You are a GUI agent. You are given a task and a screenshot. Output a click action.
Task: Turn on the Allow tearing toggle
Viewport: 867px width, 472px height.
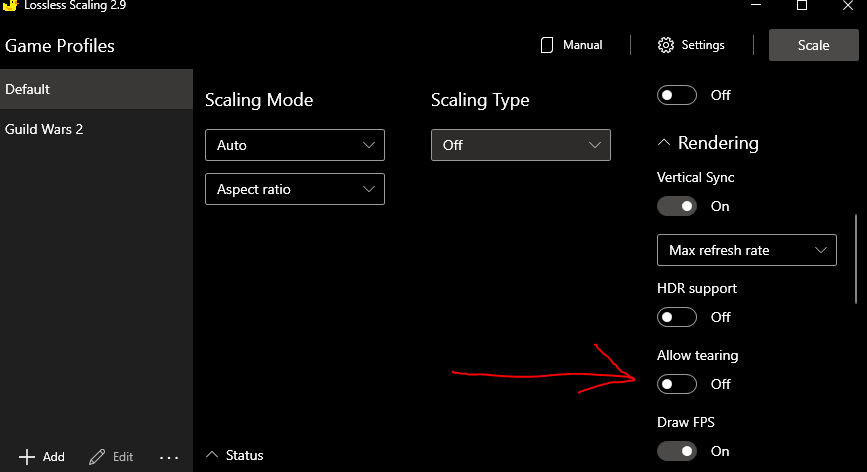pos(677,384)
